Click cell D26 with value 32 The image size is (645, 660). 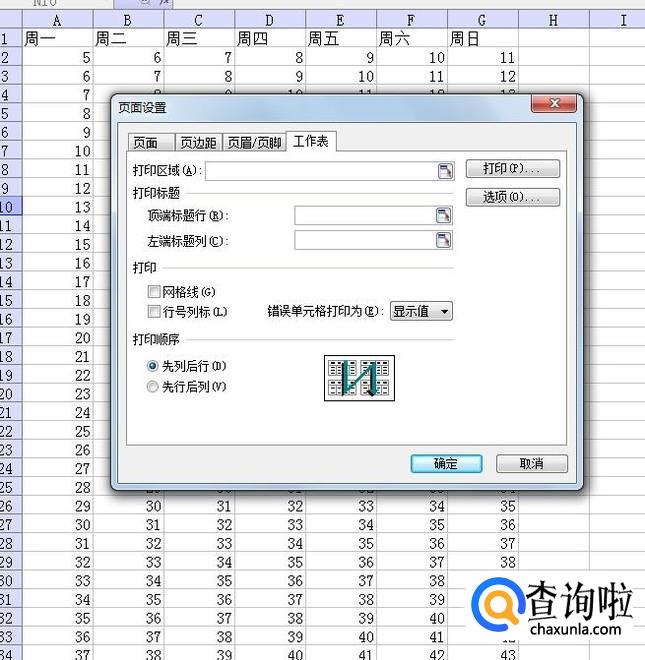click(x=269, y=506)
